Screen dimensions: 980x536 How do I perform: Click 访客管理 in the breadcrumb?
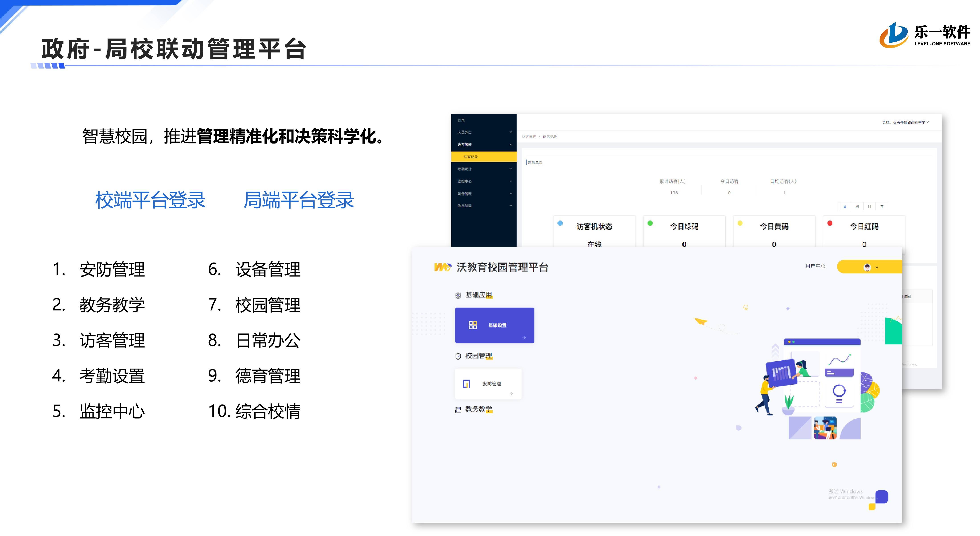529,136
